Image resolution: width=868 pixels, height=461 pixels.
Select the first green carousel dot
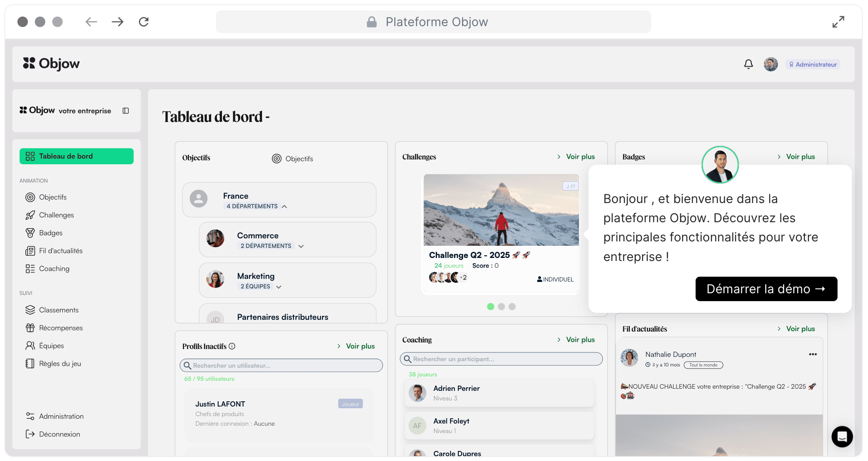tap(491, 306)
